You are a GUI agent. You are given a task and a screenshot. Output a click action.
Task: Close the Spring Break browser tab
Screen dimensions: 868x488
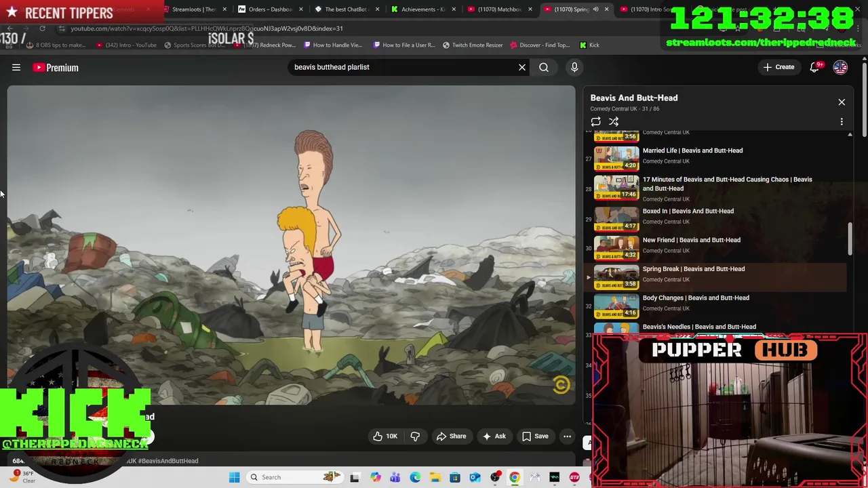pos(606,9)
